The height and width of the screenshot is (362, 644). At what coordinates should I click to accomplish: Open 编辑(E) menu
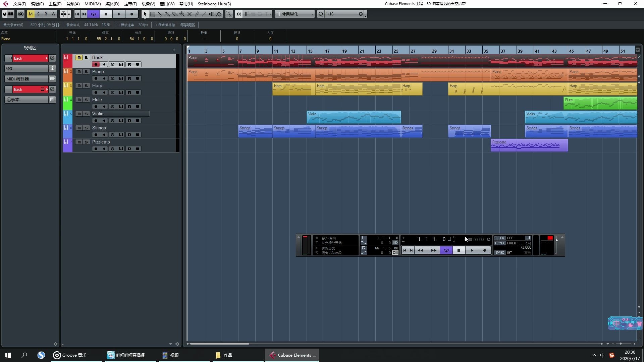pyautogui.click(x=37, y=4)
